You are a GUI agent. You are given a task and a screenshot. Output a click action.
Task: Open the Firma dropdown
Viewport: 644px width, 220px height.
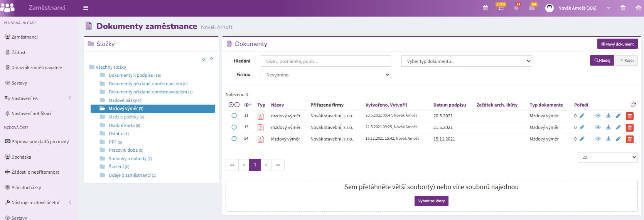(x=326, y=74)
